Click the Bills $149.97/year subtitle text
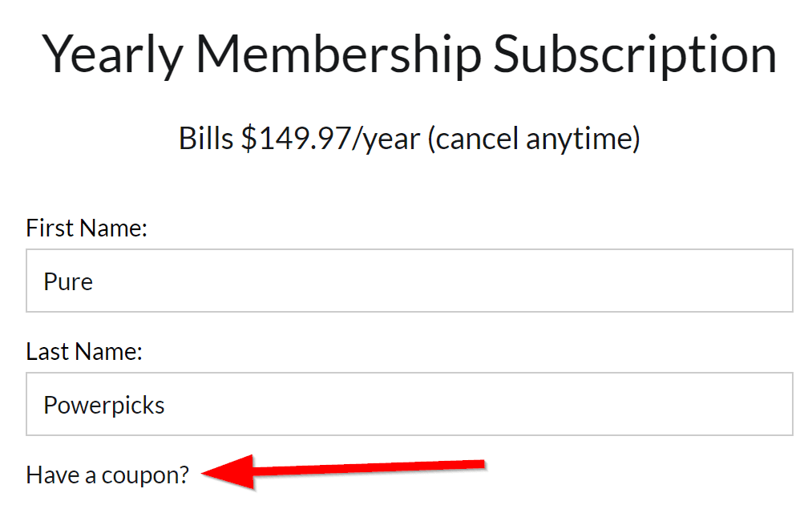Viewport: 812px width, 509px height. [409, 138]
